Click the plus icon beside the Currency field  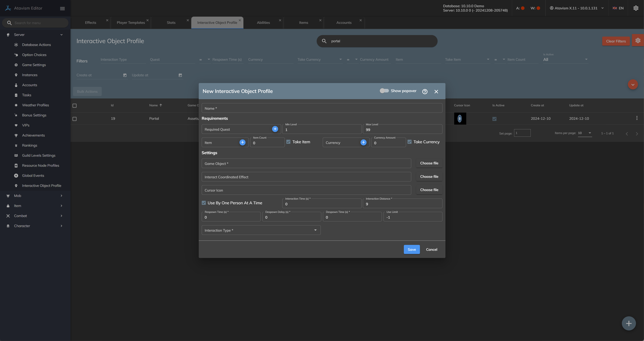pyautogui.click(x=363, y=142)
